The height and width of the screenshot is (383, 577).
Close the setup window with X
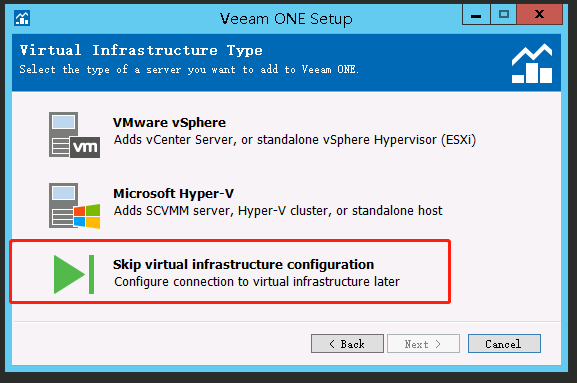tap(539, 15)
